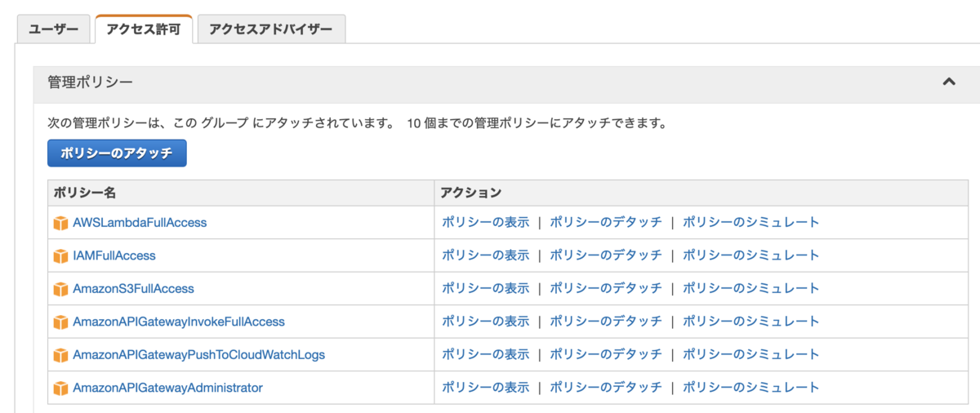Show policy for AmazonAPIGatewayPushToCloudWatchLogs row
Screen dimensions: 980x413
pos(485,354)
